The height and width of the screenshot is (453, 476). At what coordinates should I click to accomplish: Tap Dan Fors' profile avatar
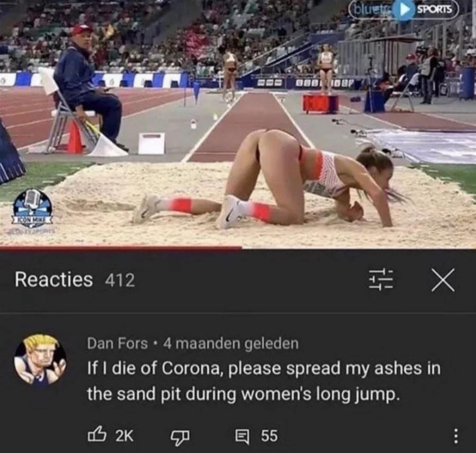point(40,360)
